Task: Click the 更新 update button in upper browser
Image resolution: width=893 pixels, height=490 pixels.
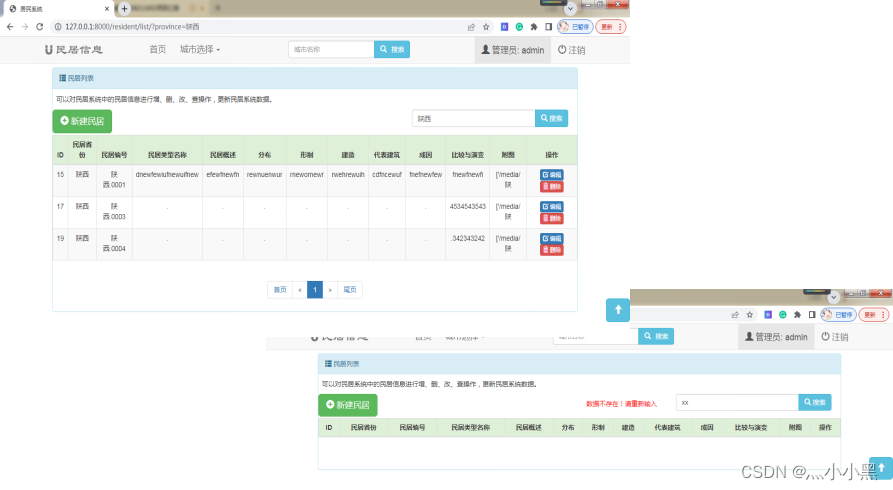Action: [611, 27]
